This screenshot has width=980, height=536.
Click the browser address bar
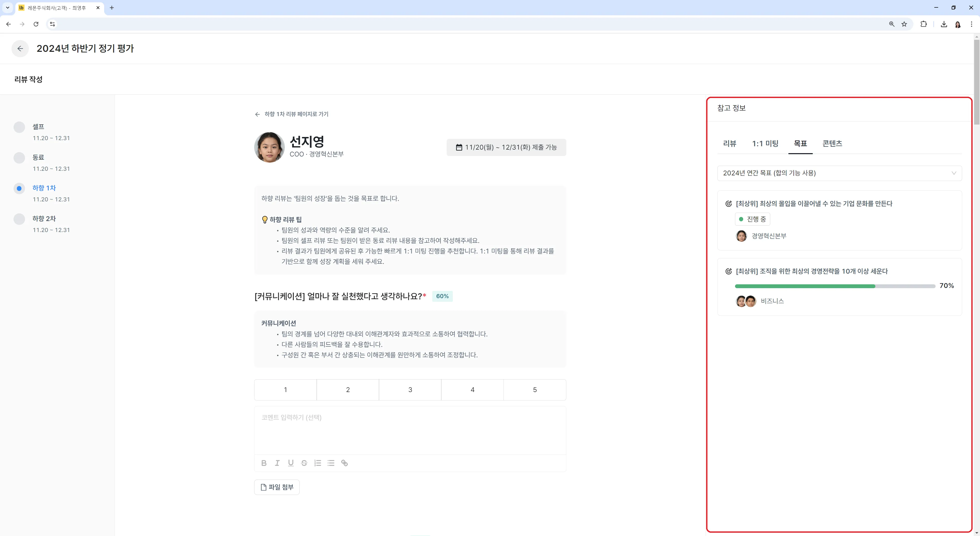pyautogui.click(x=472, y=24)
